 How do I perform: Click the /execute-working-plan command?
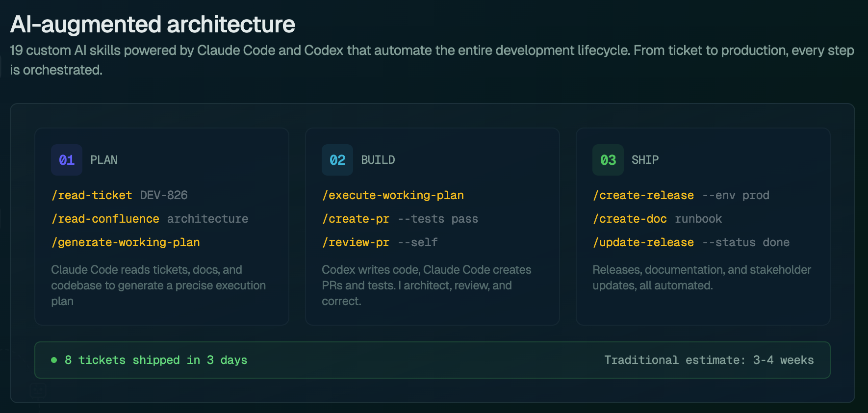tap(393, 195)
